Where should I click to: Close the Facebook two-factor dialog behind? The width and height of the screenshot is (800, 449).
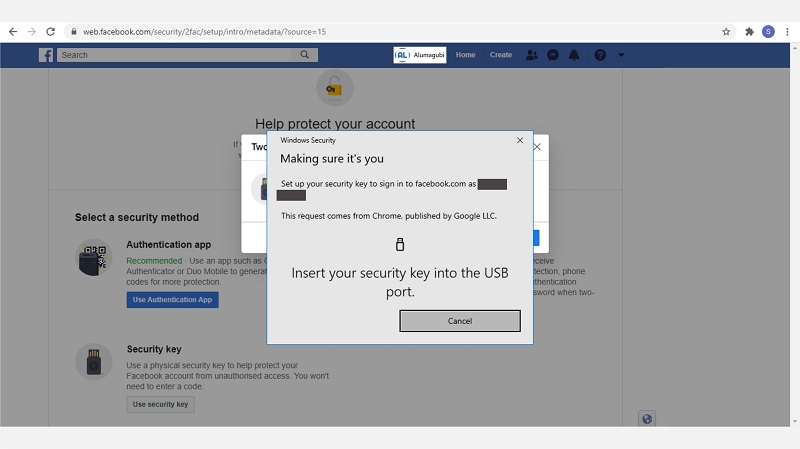(538, 147)
